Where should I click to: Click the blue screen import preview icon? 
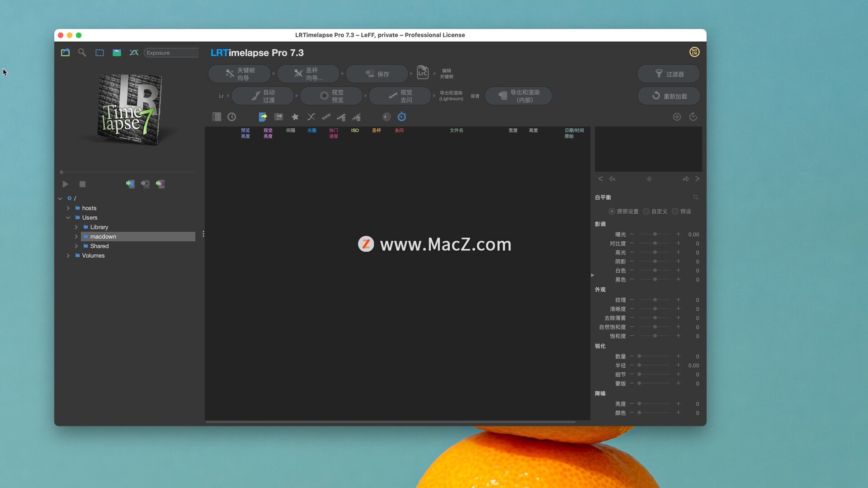coord(130,184)
